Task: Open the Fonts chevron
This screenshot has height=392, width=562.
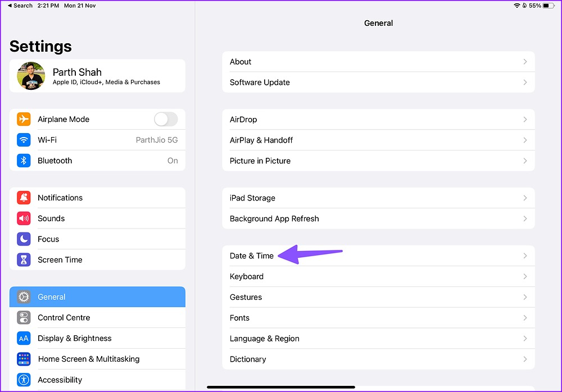Action: pos(525,318)
